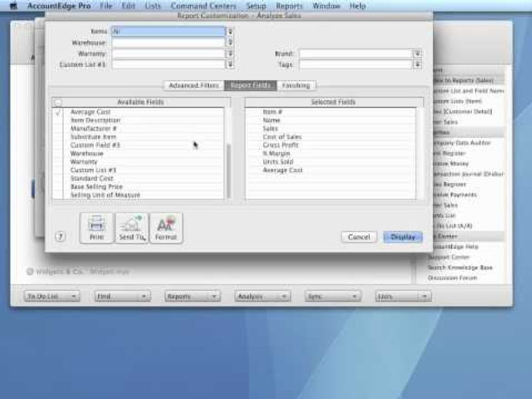Open the Analysis dropdown in Command Center
This screenshot has width=532, height=399.
click(262, 297)
